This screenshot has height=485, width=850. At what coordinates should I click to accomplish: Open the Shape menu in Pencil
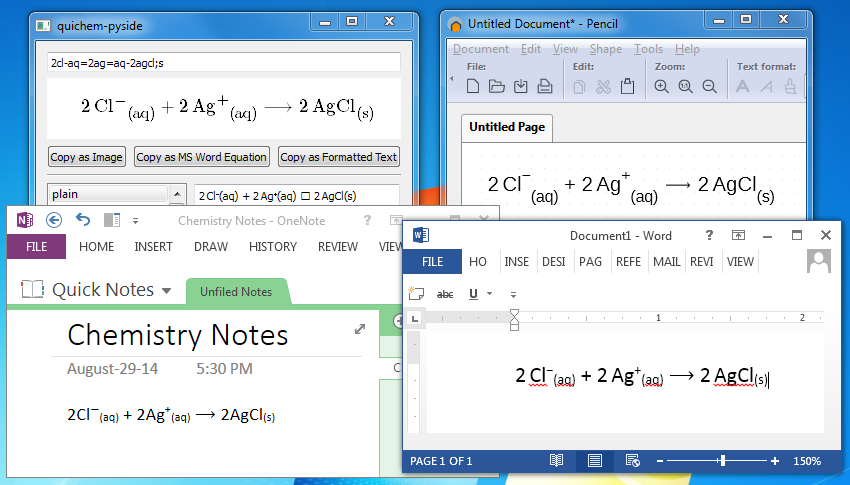point(606,49)
